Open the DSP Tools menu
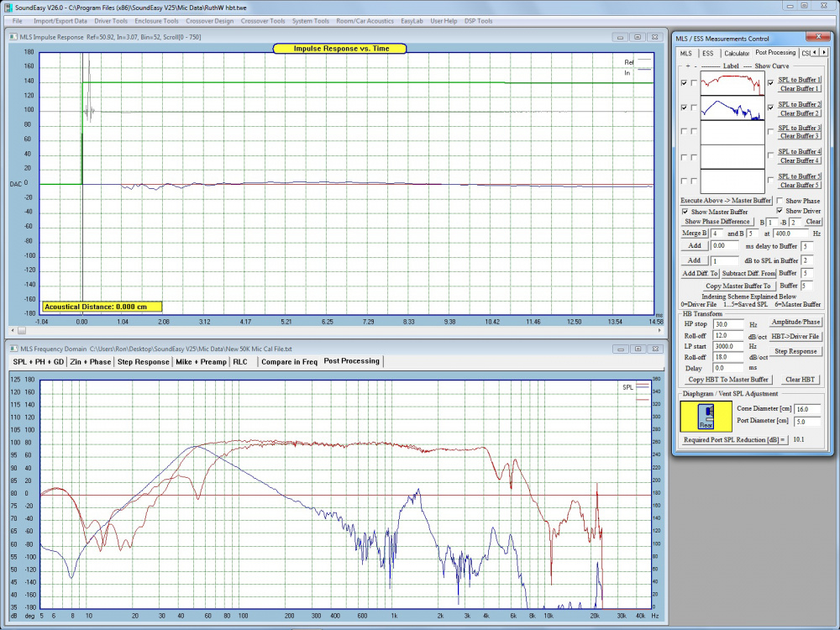 (x=479, y=21)
